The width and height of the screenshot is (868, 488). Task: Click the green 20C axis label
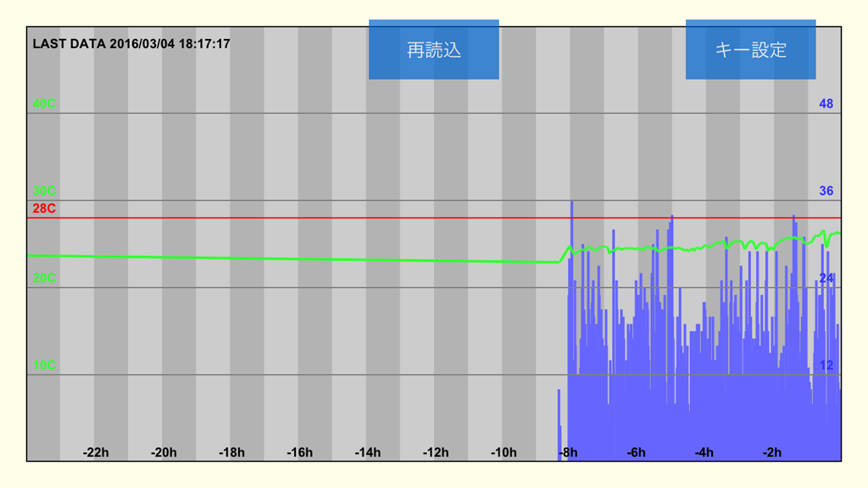(x=44, y=278)
